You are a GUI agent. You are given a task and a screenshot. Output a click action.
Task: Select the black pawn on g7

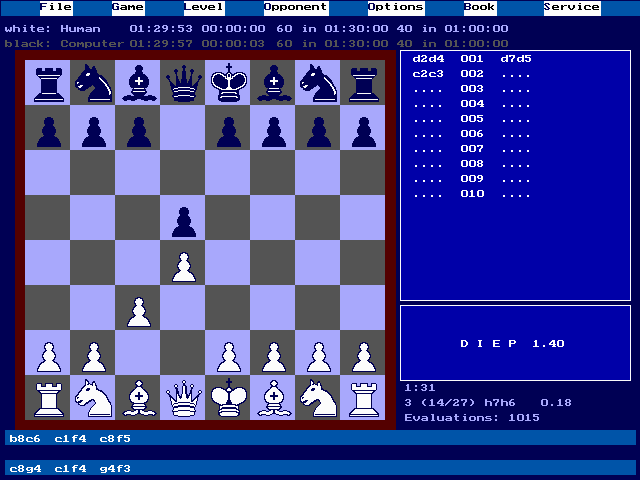319,132
